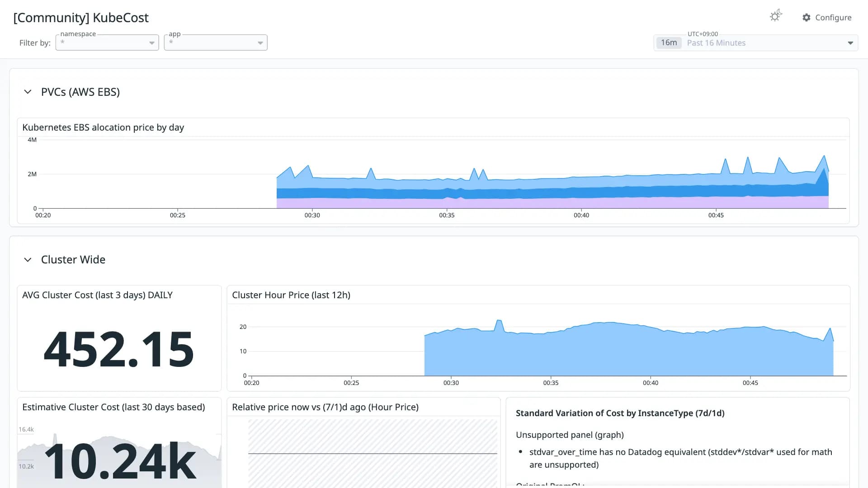The image size is (868, 488).
Task: Click the Kubernetes EBS alocation price by day title
Action: (x=103, y=127)
